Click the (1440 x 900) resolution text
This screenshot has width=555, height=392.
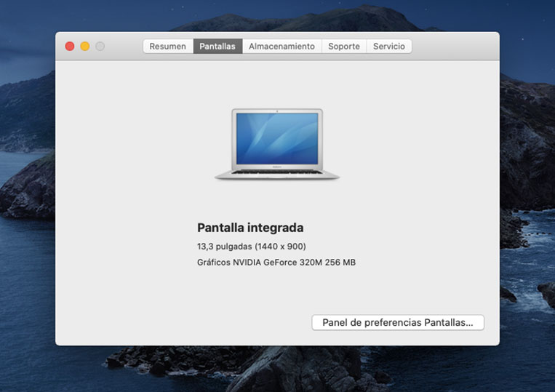click(280, 247)
